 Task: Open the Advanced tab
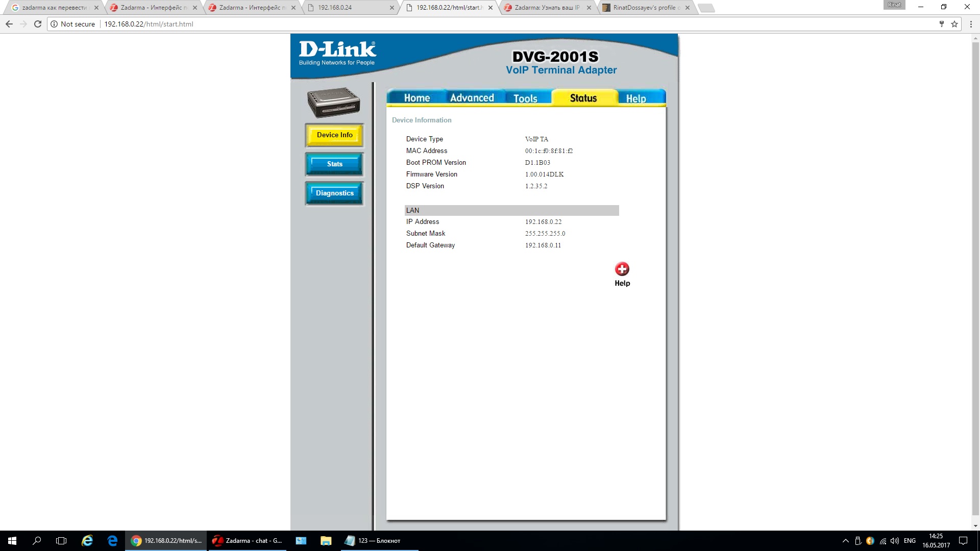coord(472,98)
